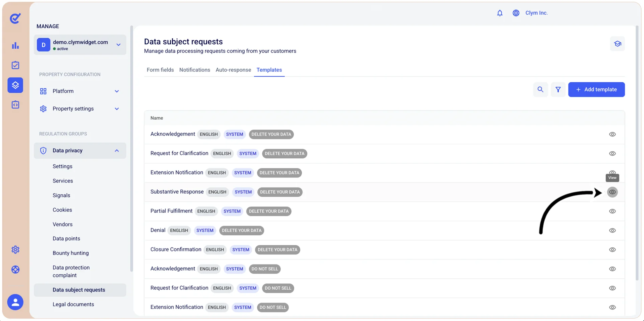The image size is (644, 321).
Task: Go to Cookies in Data privacy
Action: 62,210
